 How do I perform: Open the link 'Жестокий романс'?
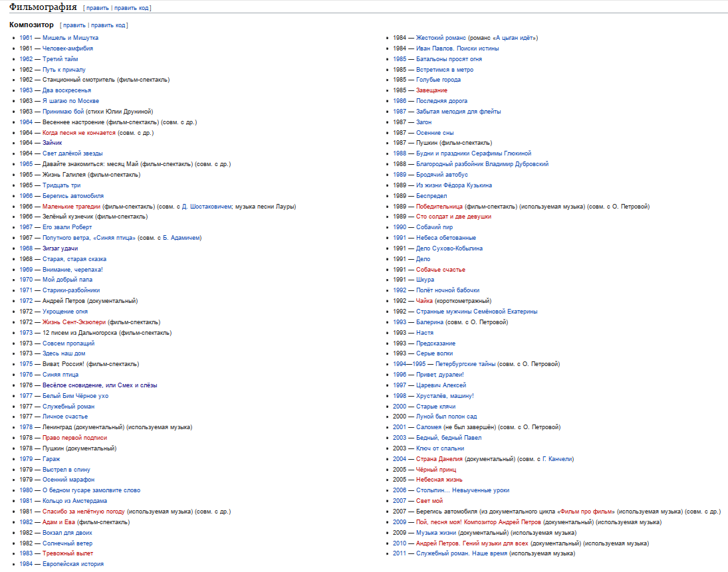pos(441,38)
